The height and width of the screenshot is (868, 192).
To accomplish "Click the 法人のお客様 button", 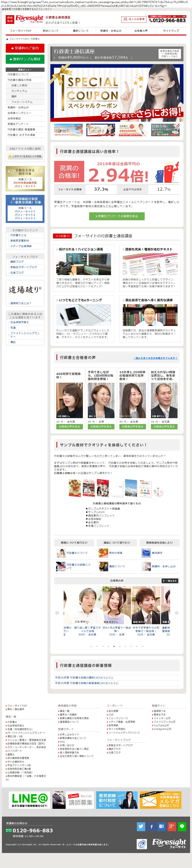I will pyautogui.click(x=134, y=19).
